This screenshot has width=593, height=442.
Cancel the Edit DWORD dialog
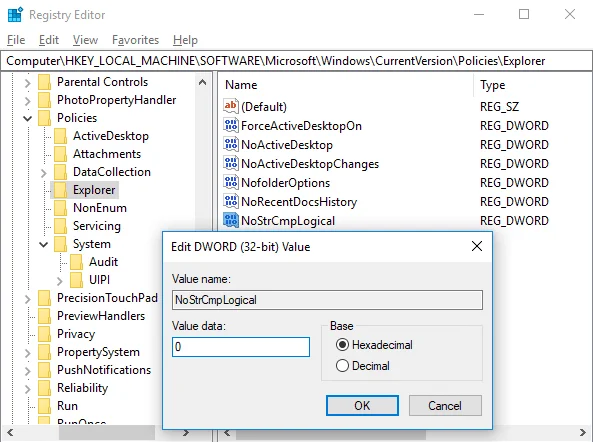(x=445, y=405)
